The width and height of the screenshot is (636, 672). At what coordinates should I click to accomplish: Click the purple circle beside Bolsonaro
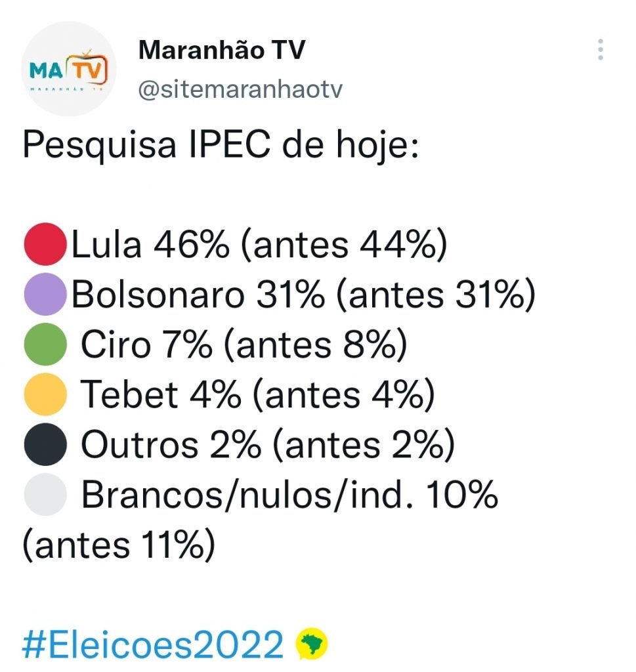pyautogui.click(x=45, y=294)
